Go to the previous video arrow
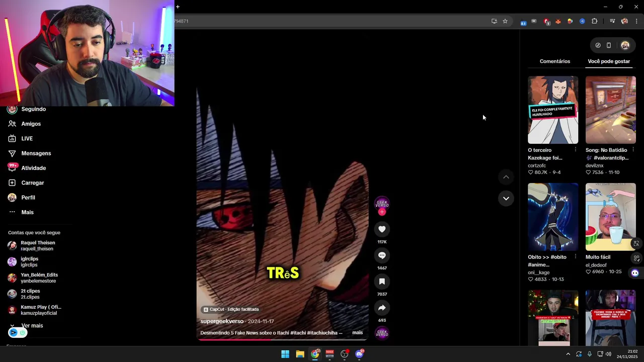The height and width of the screenshot is (362, 644). tap(506, 177)
